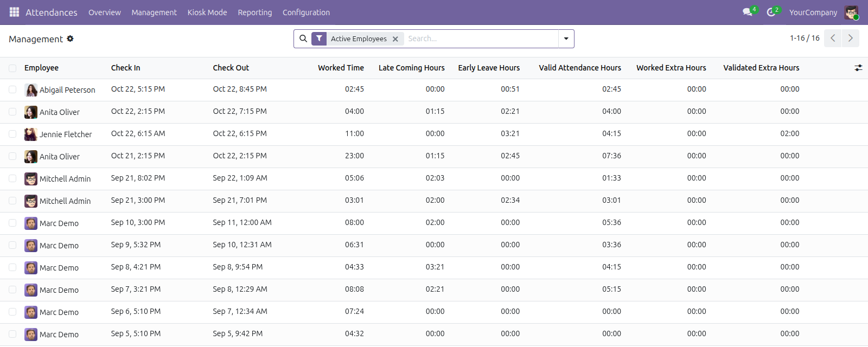
Task: Toggle the select-all header checkbox
Action: pos(12,68)
